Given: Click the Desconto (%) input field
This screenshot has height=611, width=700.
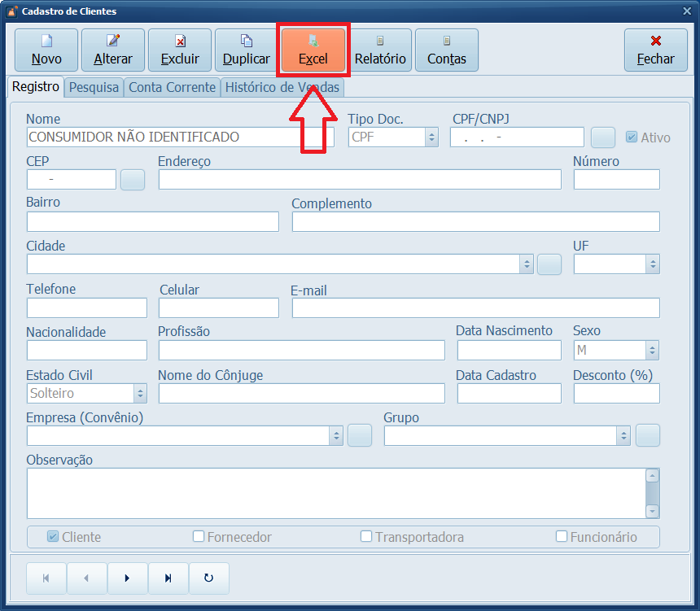Looking at the screenshot, I should pyautogui.click(x=616, y=393).
